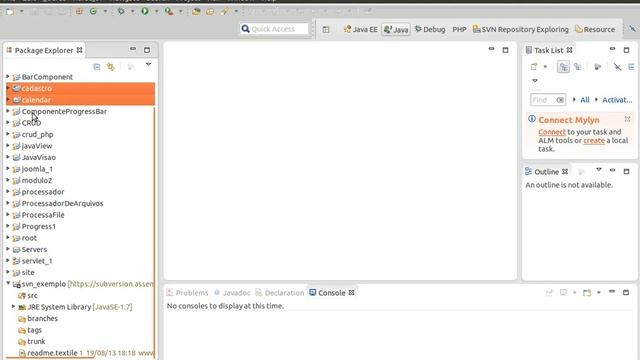
Task: Select the Package Explorer tab
Action: click(x=44, y=50)
